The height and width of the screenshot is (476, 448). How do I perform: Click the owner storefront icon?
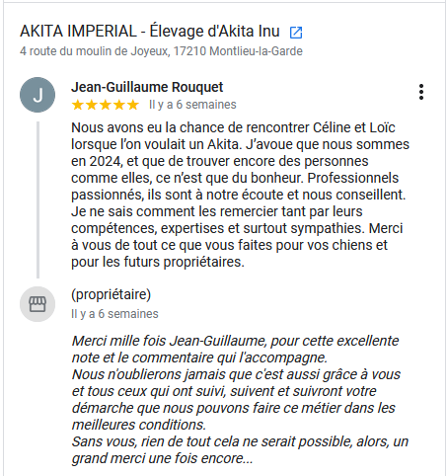pyautogui.click(x=37, y=304)
